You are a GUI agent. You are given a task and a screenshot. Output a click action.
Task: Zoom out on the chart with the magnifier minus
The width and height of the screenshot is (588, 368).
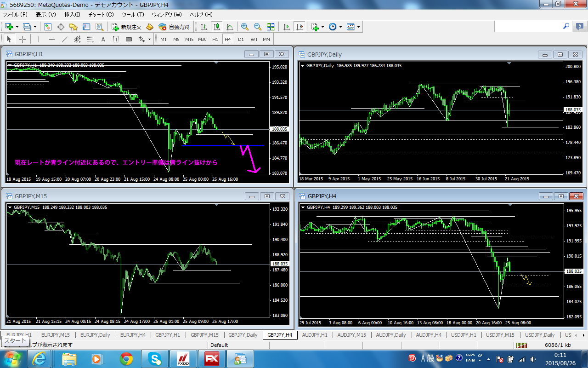[257, 27]
